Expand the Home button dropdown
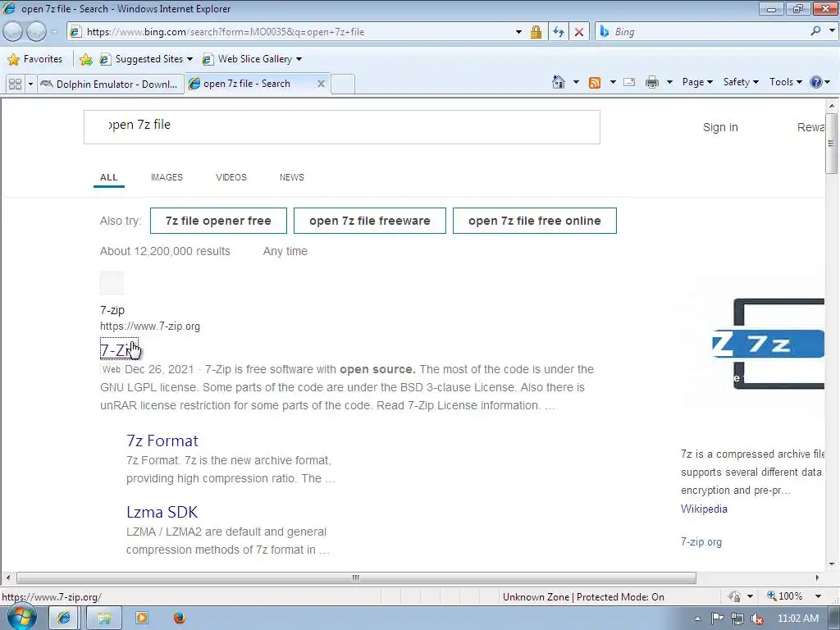 576,82
